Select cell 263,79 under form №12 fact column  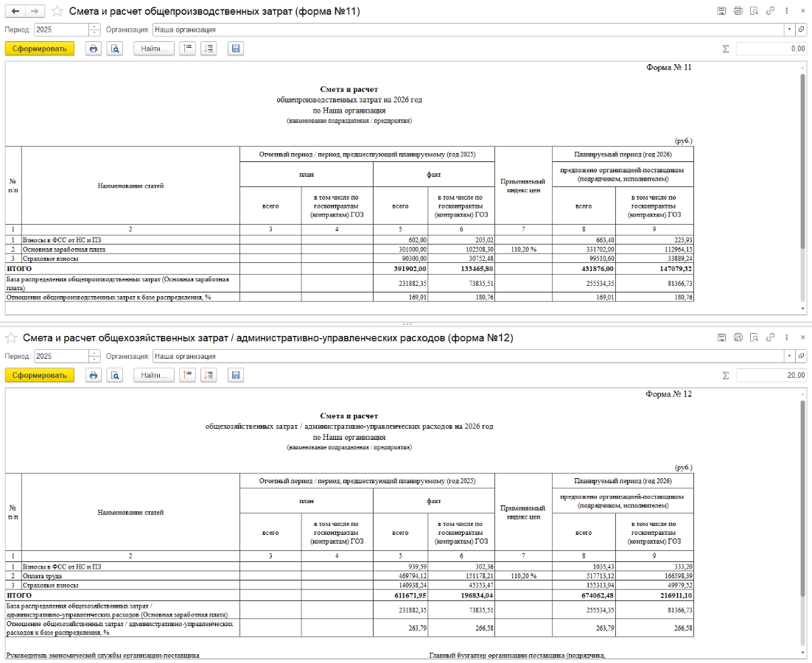point(400,628)
